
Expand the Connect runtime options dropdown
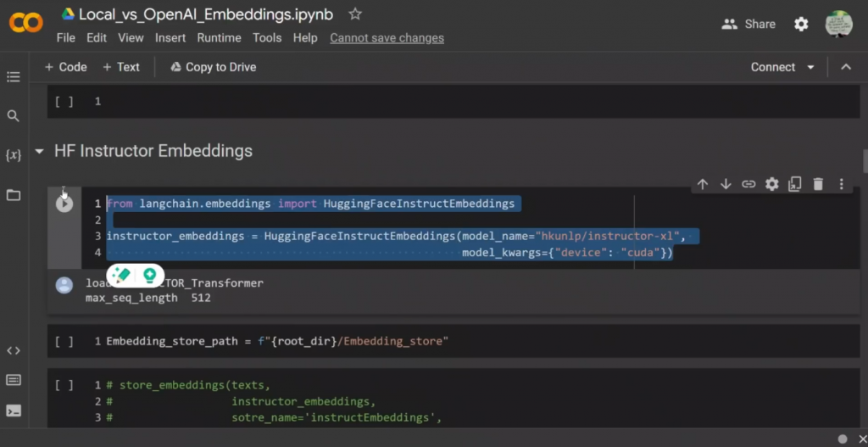(x=810, y=67)
